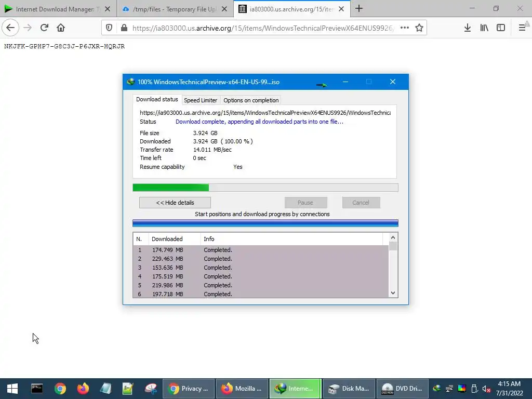Image resolution: width=532 pixels, height=399 pixels.
Task: Reload the current page
Action: [x=45, y=28]
